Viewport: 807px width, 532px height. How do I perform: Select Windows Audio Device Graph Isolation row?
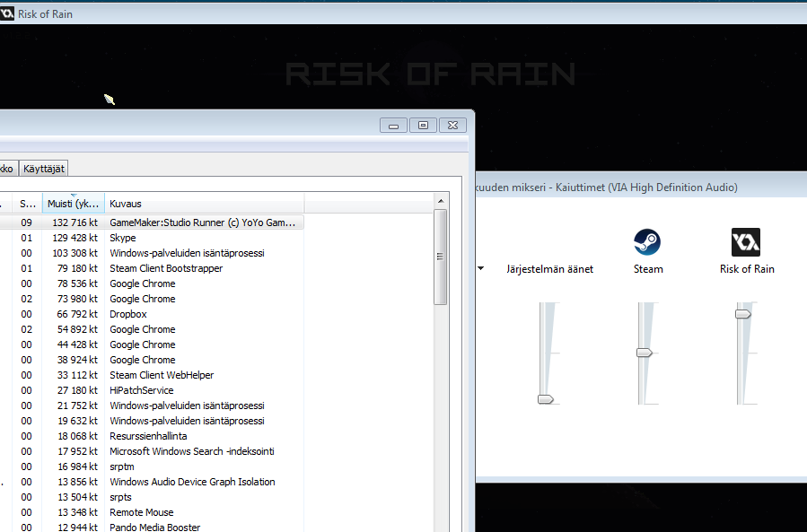[x=152, y=482]
